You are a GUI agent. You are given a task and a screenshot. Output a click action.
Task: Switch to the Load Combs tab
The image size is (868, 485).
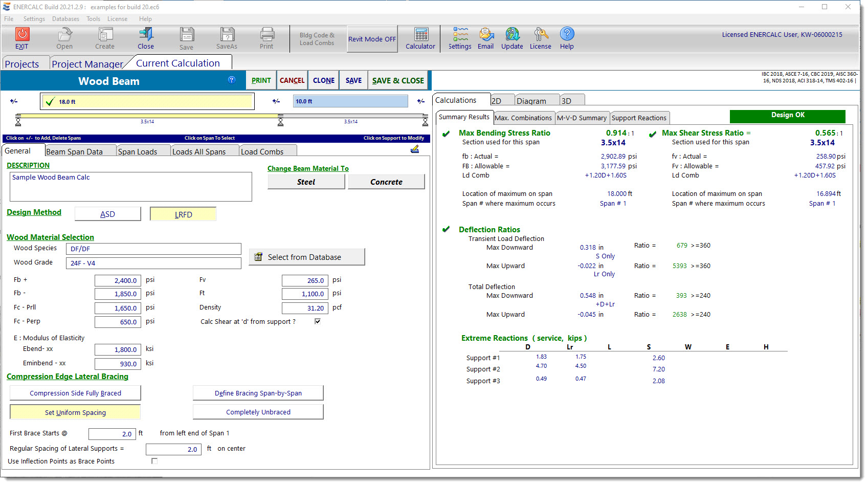262,151
